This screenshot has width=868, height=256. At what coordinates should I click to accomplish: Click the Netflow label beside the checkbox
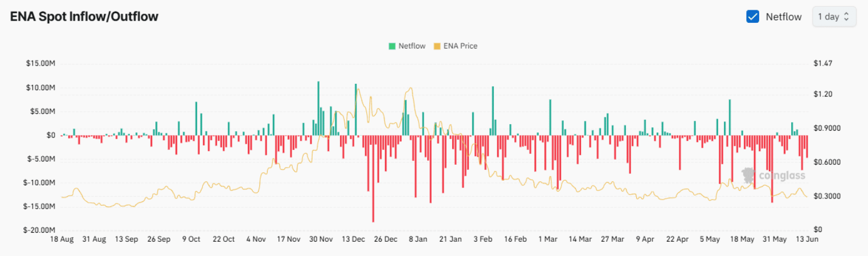(x=783, y=17)
